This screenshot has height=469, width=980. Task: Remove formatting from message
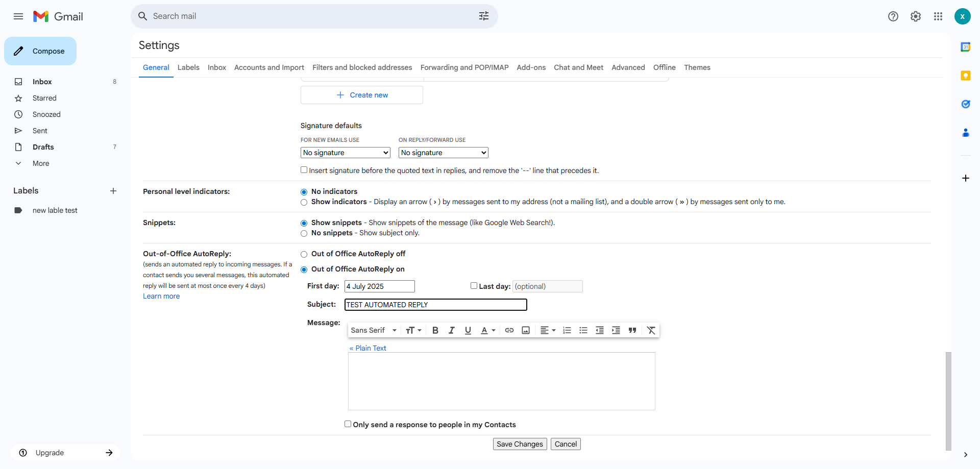pos(651,330)
